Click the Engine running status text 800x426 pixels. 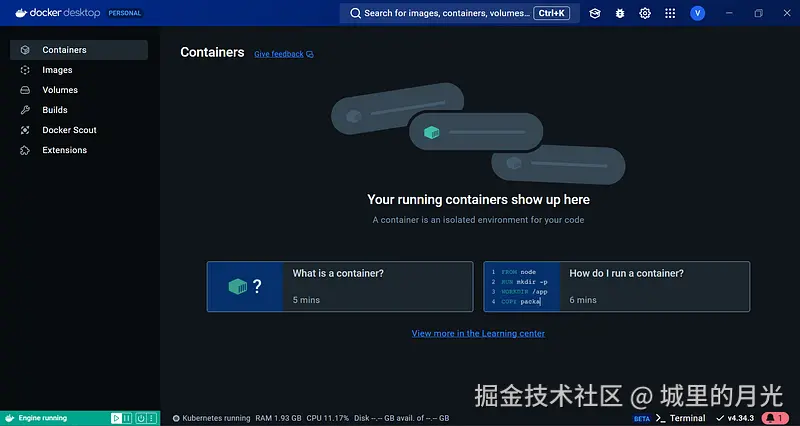click(43, 418)
